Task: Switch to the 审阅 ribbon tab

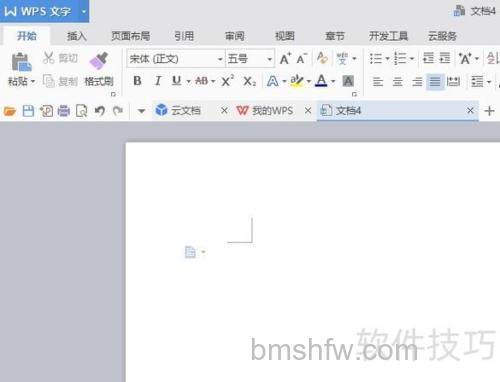Action: [235, 36]
